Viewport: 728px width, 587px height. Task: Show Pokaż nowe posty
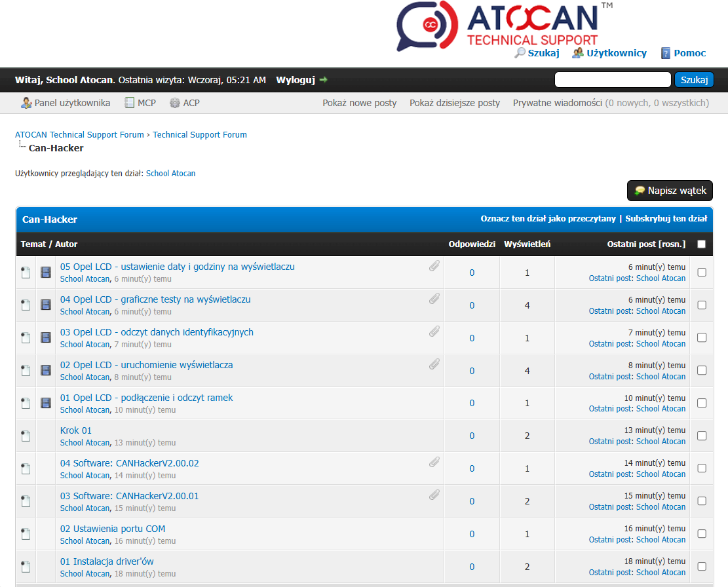click(359, 103)
